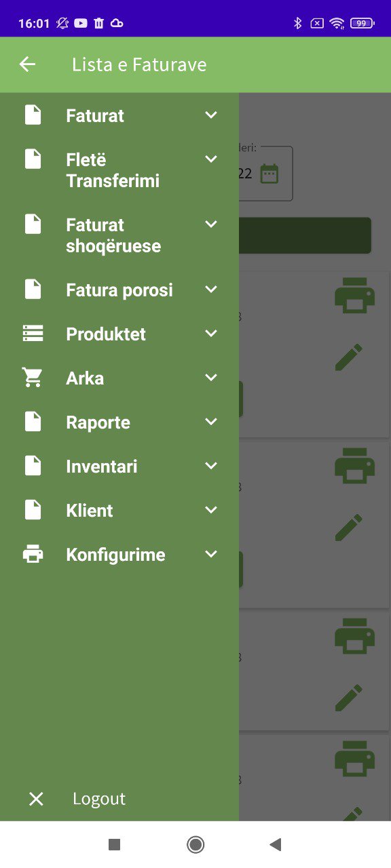Click the Faturat document icon
The height and width of the screenshot is (868, 391).
click(33, 115)
